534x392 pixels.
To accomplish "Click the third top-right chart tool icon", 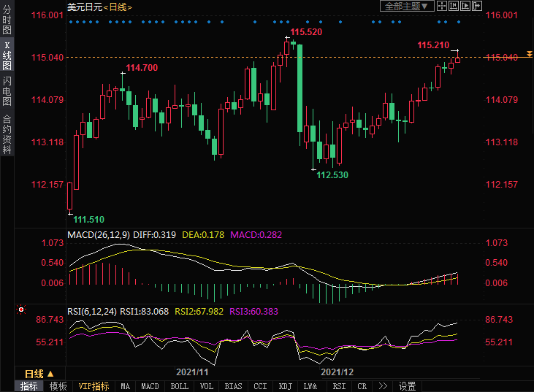I will [465, 6].
